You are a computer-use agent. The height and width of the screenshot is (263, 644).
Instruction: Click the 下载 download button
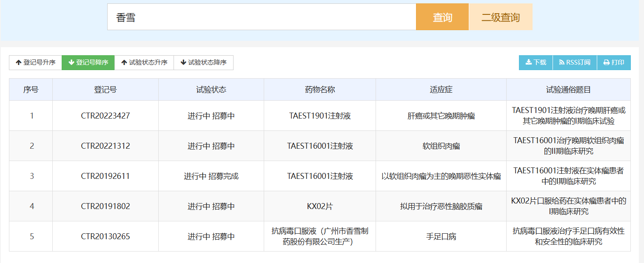coord(536,62)
